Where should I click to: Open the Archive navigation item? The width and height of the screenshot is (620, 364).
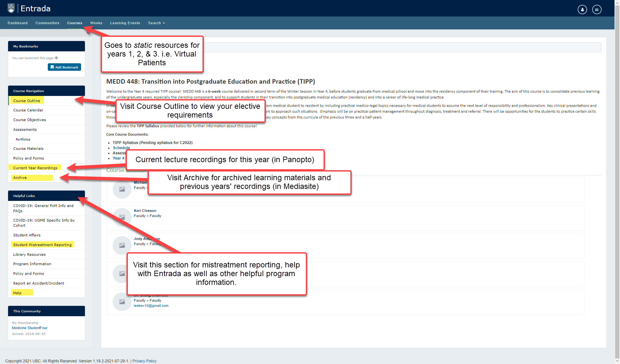click(20, 178)
